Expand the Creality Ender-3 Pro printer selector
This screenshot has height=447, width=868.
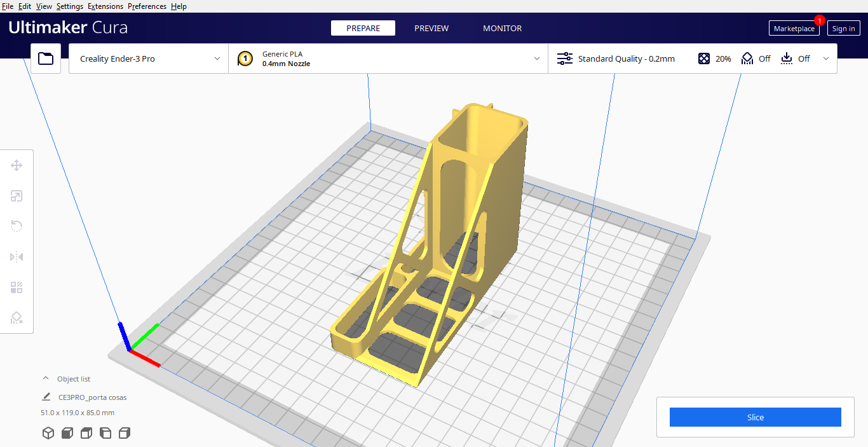coord(149,58)
